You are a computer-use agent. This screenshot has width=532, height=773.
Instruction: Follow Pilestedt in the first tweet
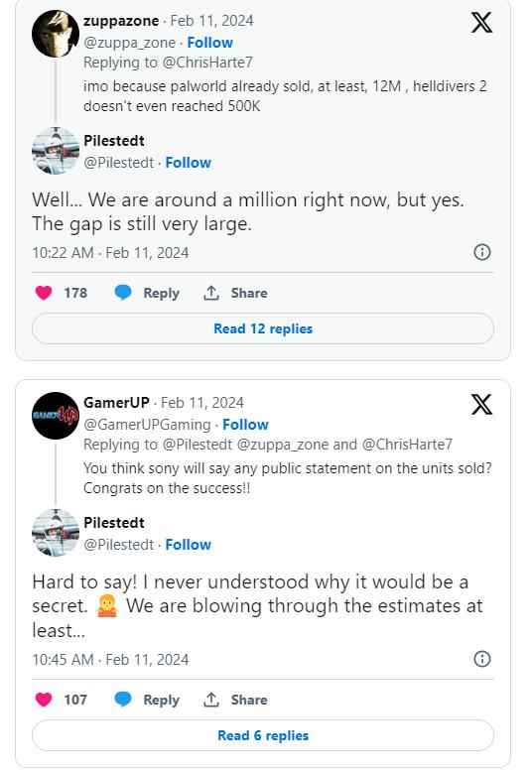pos(188,162)
